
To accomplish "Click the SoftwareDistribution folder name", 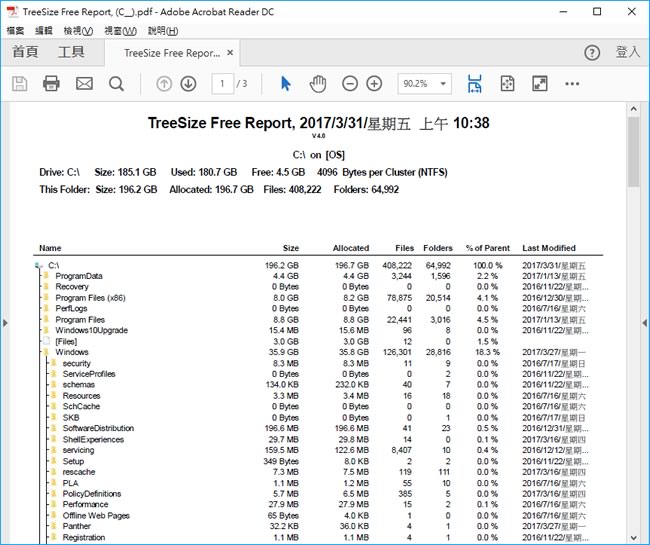I will (98, 428).
